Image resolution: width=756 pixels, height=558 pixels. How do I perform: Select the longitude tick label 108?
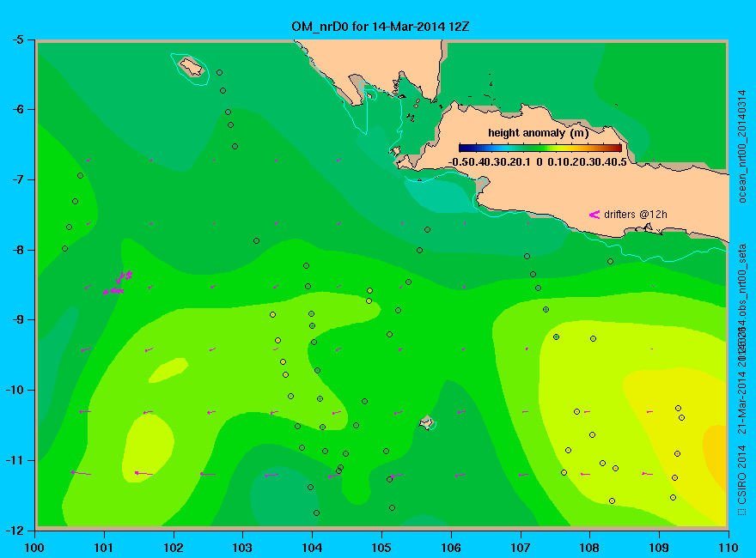coord(589,548)
